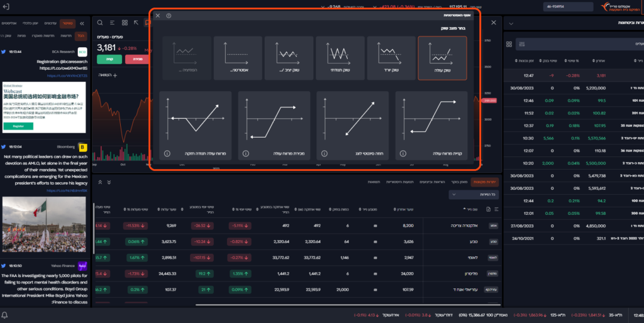Open the help icon in the dialog header

(x=169, y=16)
